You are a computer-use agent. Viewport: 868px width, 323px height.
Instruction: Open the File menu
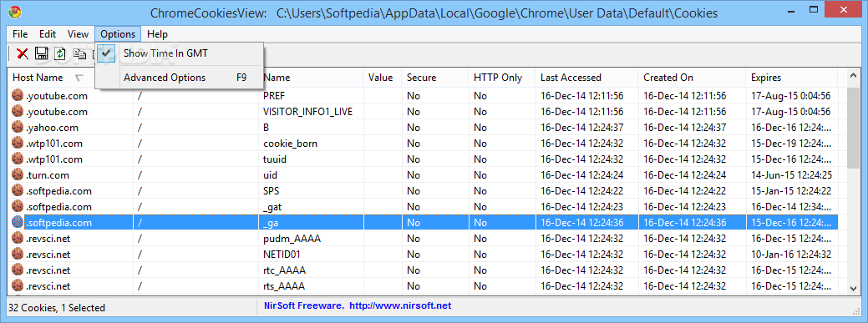click(20, 34)
